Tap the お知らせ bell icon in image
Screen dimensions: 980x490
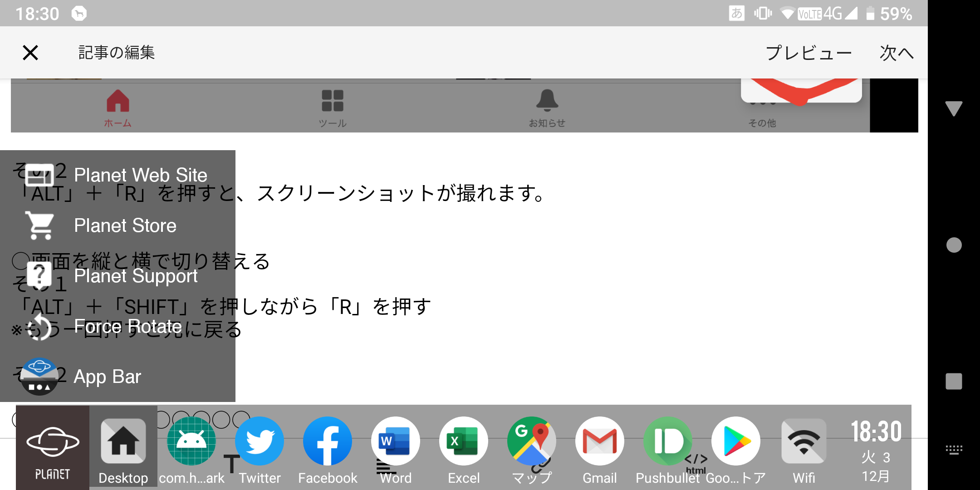click(547, 108)
